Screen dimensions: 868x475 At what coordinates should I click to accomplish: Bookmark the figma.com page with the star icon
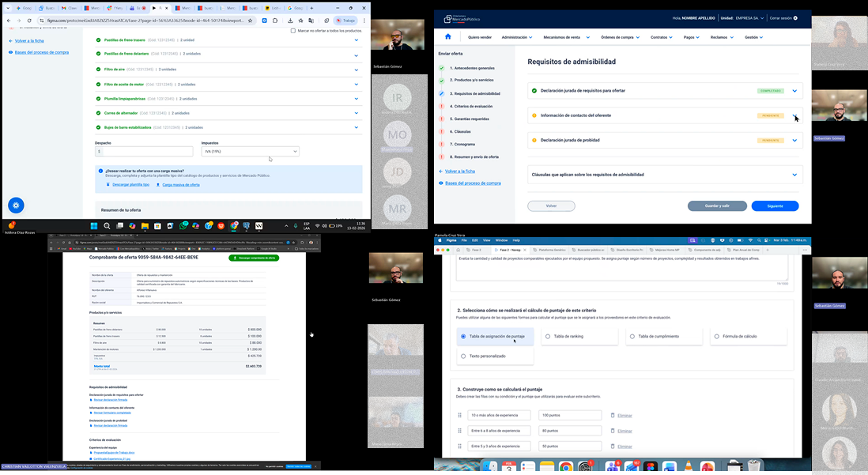point(251,21)
